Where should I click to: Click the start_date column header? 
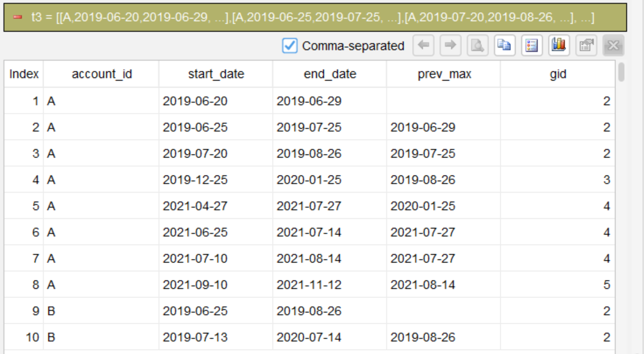[x=215, y=74]
